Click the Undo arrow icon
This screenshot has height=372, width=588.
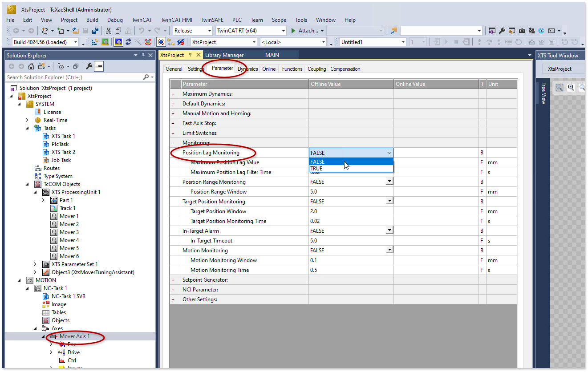(x=142, y=31)
